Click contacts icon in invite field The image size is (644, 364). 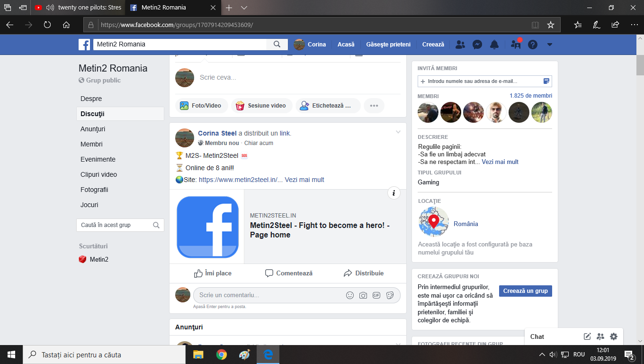pyautogui.click(x=546, y=82)
